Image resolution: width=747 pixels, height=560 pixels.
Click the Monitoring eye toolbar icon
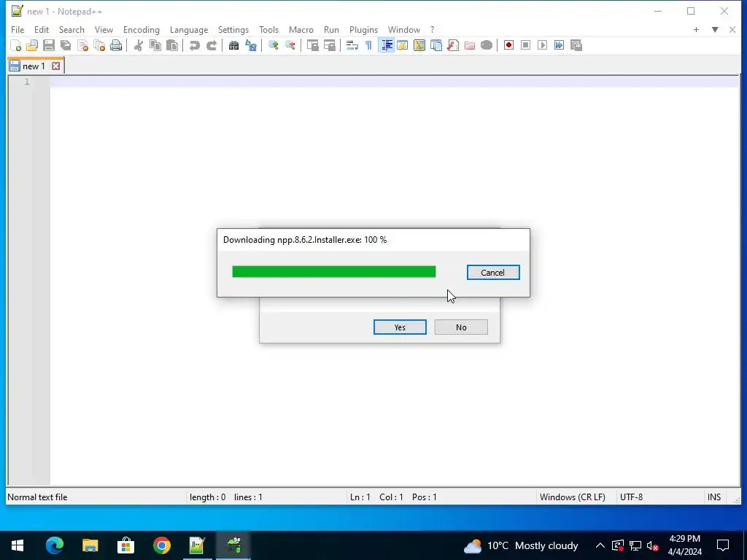[x=487, y=45]
